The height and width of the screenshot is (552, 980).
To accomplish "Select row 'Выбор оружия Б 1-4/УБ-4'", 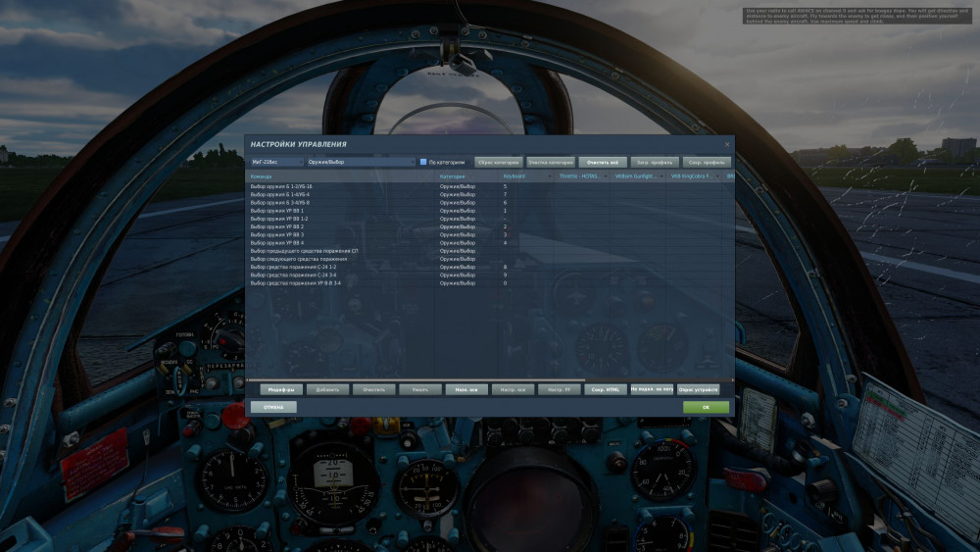I will [489, 194].
